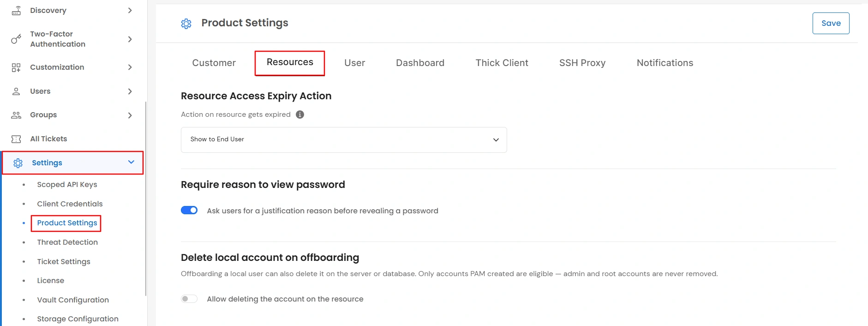
Task: Switch to the Customer tab
Action: point(214,63)
